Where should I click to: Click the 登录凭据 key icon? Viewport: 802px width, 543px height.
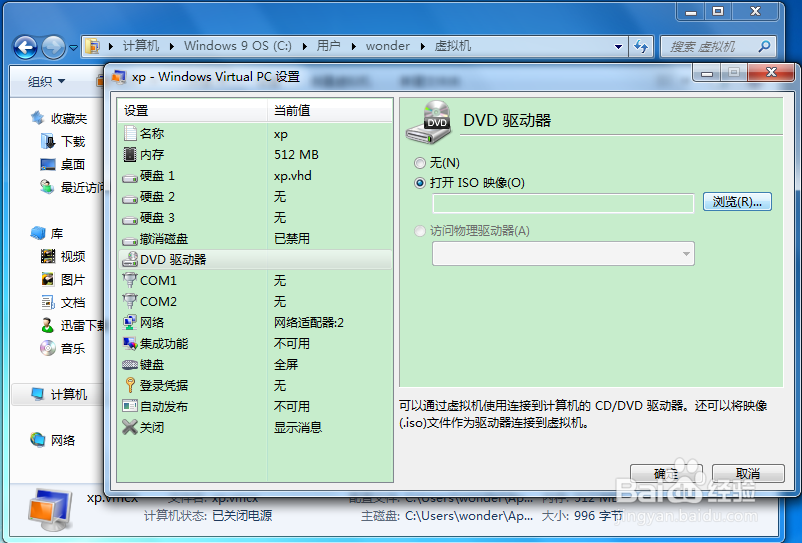click(130, 385)
